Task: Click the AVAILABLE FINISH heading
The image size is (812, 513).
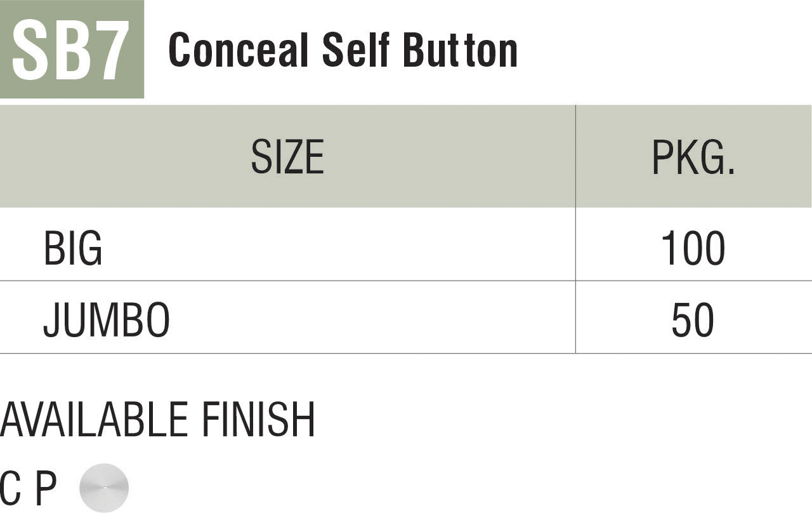Action: coord(157,420)
